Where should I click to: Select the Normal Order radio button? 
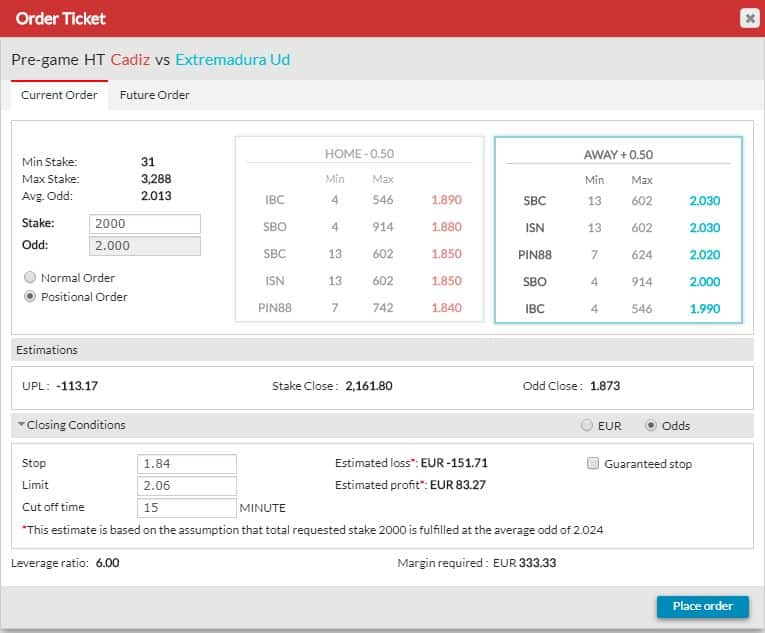[x=30, y=277]
